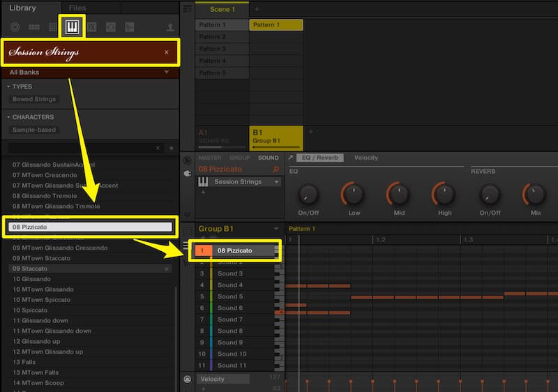Select the Bowed Strings type tag

[34, 99]
